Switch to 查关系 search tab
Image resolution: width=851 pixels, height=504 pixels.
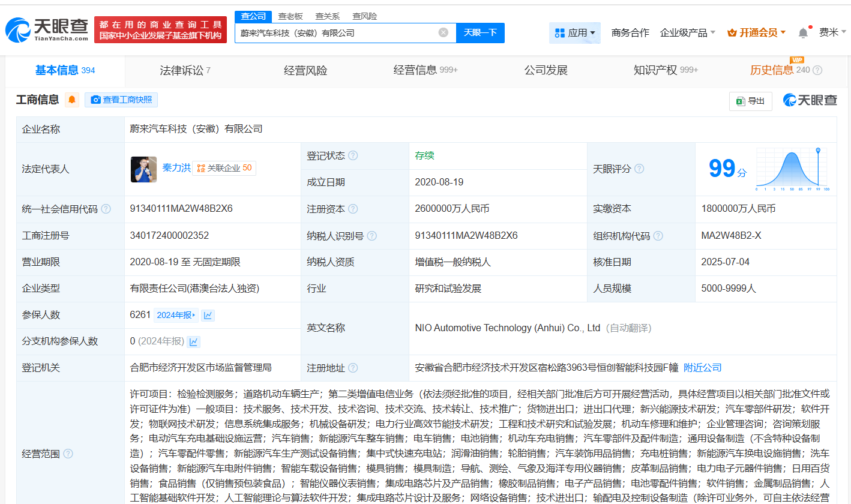[328, 16]
